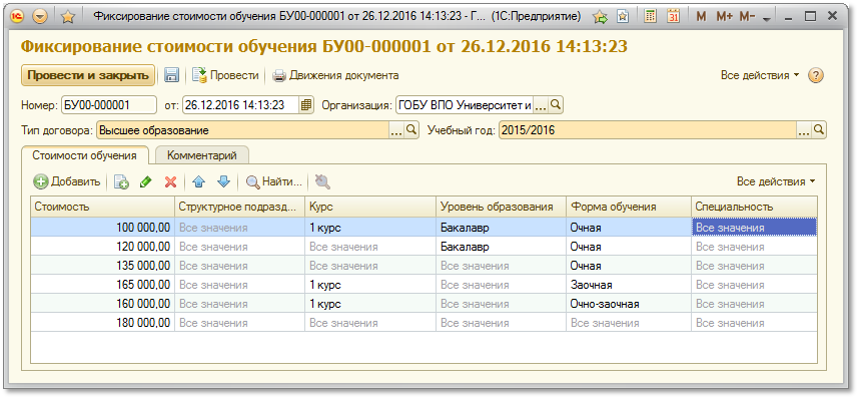Viewport: 859px width, 399px height.
Task: Click the M- memory subtract button
Action: pyautogui.click(x=747, y=17)
